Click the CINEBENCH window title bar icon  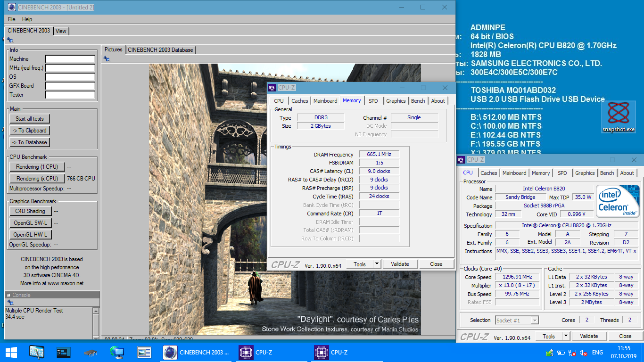[11, 7]
